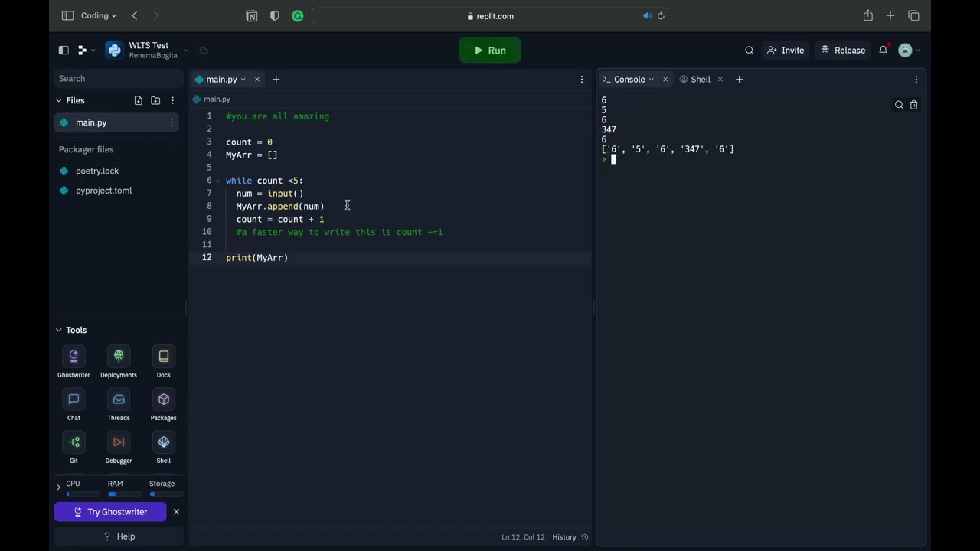Open the Console tab dropdown arrow
Screen dimensions: 980x551
click(652, 80)
